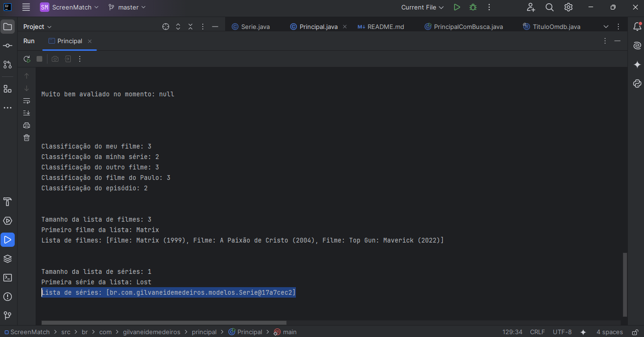Open the Git tool window
This screenshot has width=644, height=337.
tap(8, 315)
